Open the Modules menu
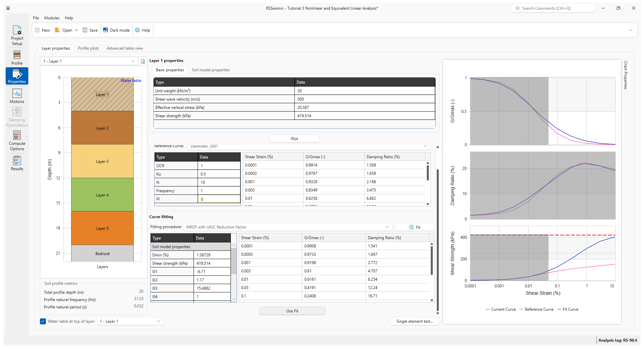The width and height of the screenshot is (644, 349). pyautogui.click(x=52, y=18)
